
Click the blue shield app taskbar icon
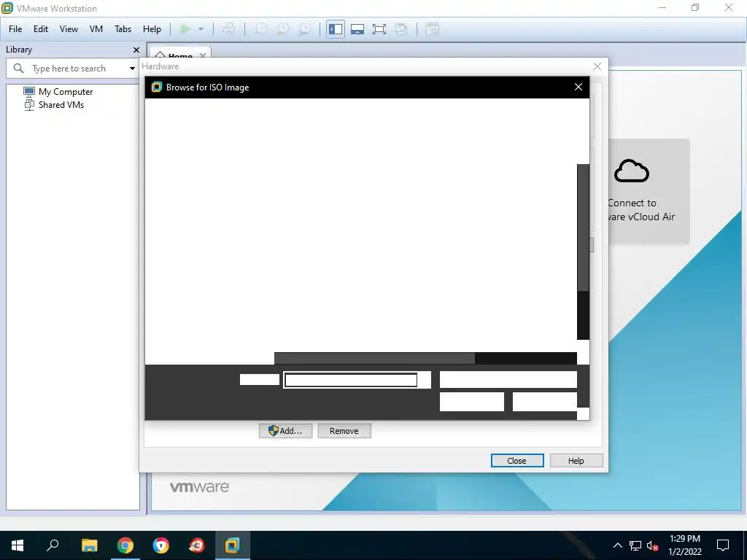pyautogui.click(x=161, y=545)
